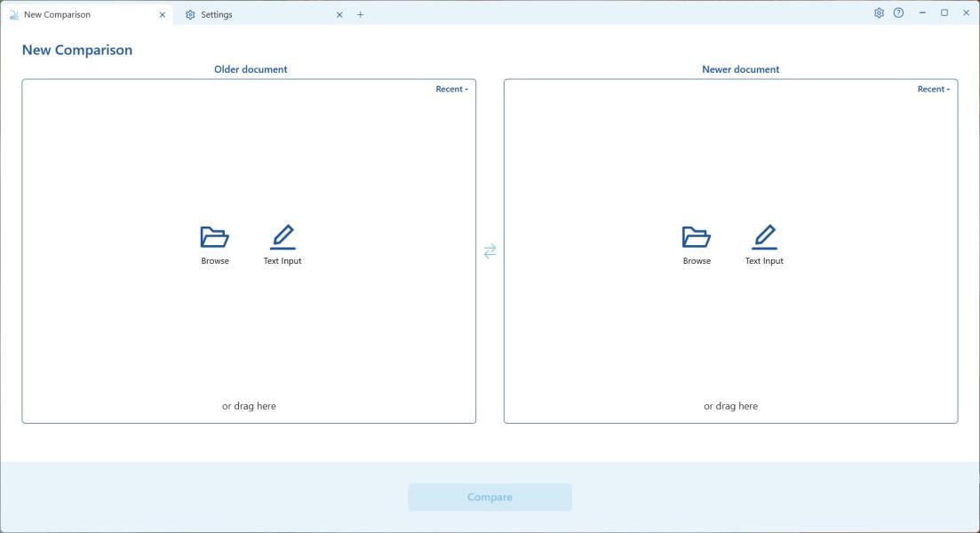This screenshot has width=980, height=533.
Task: Close the application window
Action: [x=967, y=12]
